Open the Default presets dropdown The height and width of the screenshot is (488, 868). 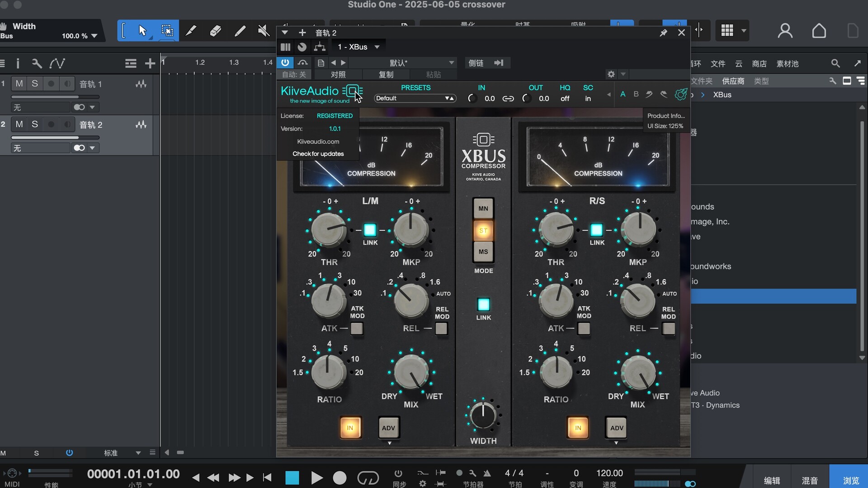tap(415, 98)
